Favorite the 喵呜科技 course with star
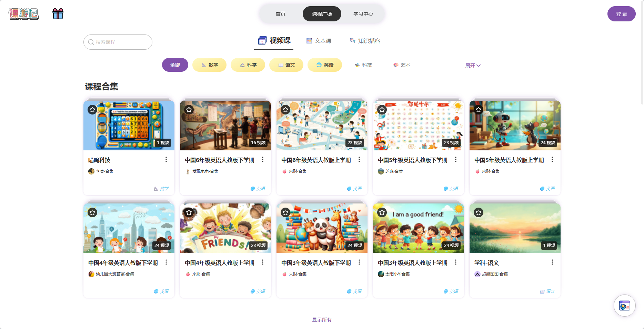Image resolution: width=644 pixels, height=329 pixels. click(x=92, y=110)
